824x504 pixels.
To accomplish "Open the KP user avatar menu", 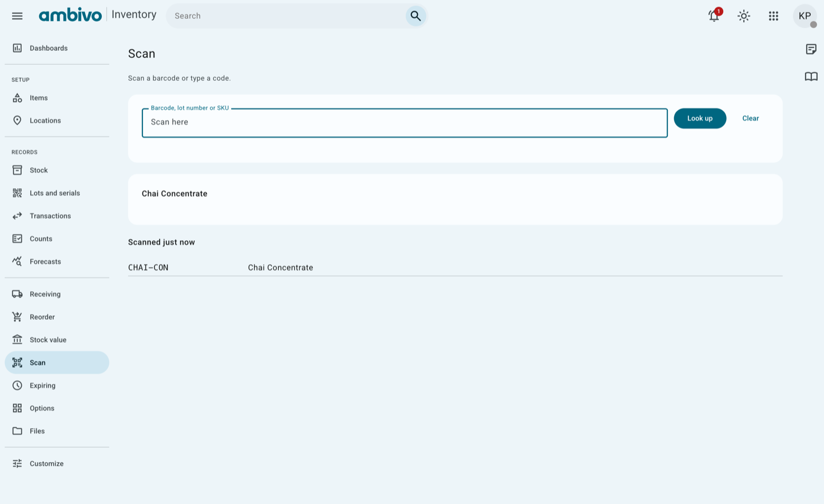I will pos(805,16).
